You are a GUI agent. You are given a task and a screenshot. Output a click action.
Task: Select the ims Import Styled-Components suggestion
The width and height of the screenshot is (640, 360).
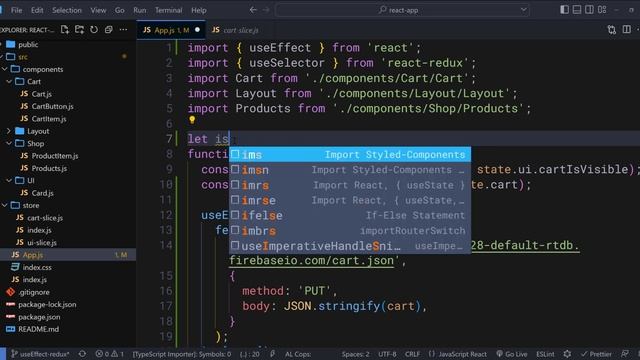(x=350, y=155)
